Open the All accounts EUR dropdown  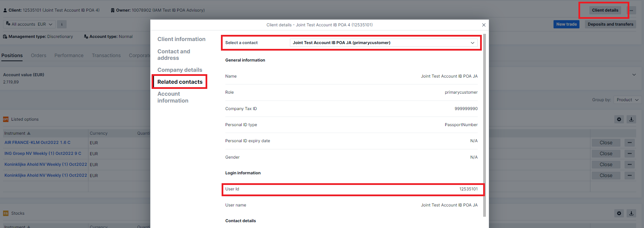(x=29, y=24)
